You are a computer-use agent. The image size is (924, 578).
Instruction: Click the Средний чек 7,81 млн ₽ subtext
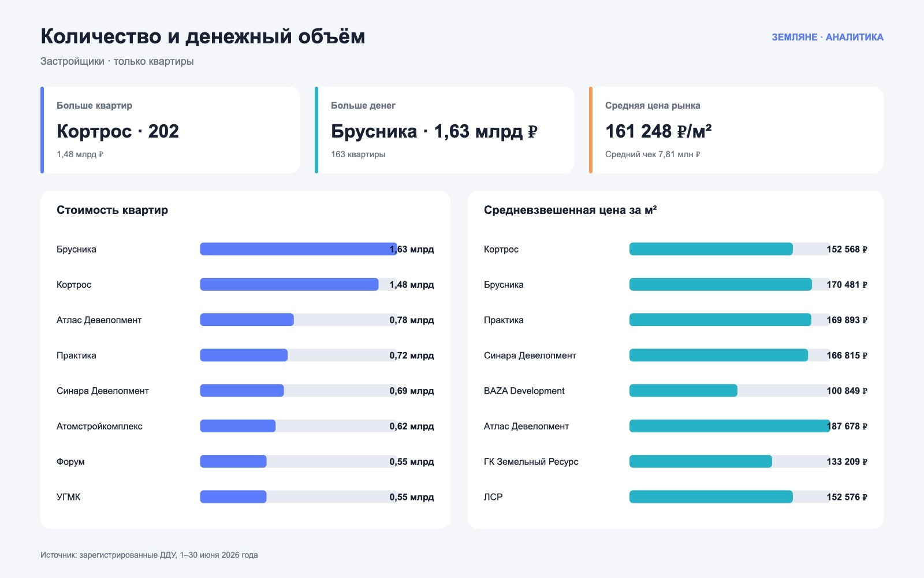coord(653,154)
